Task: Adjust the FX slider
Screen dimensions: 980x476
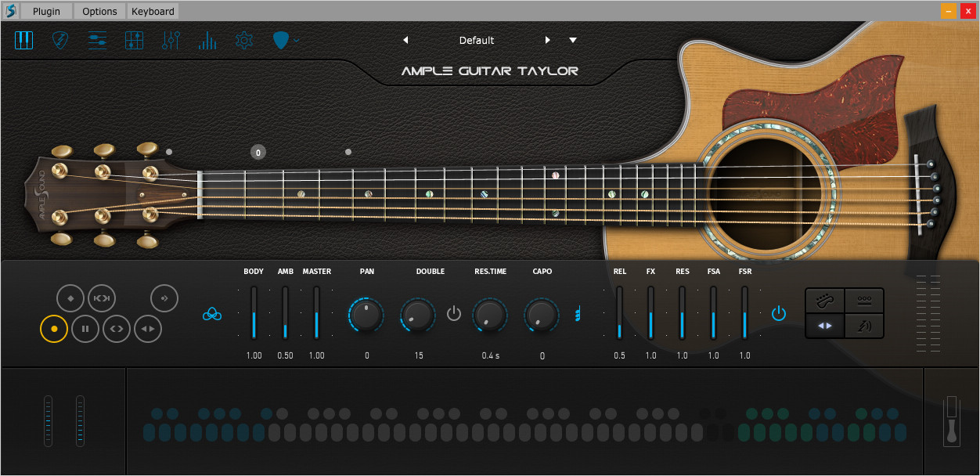Action: click(x=650, y=312)
